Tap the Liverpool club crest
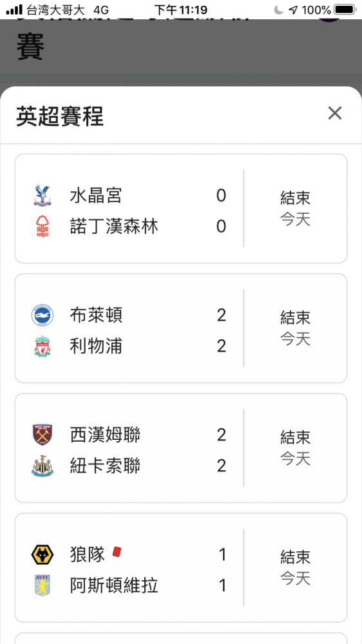Screen dimensions: 362x644 (43, 346)
